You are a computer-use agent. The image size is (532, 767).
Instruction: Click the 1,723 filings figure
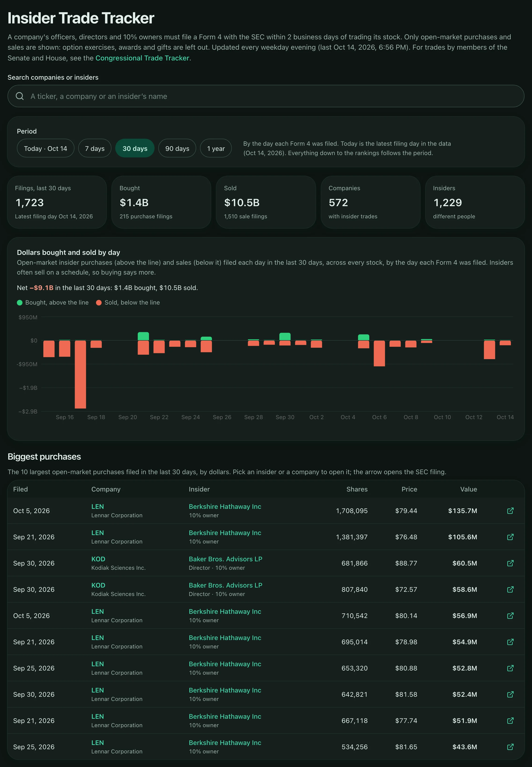(29, 202)
